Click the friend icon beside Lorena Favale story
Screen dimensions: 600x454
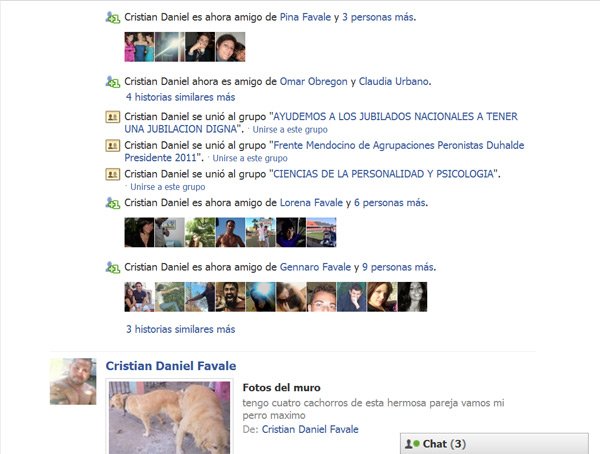(x=112, y=203)
